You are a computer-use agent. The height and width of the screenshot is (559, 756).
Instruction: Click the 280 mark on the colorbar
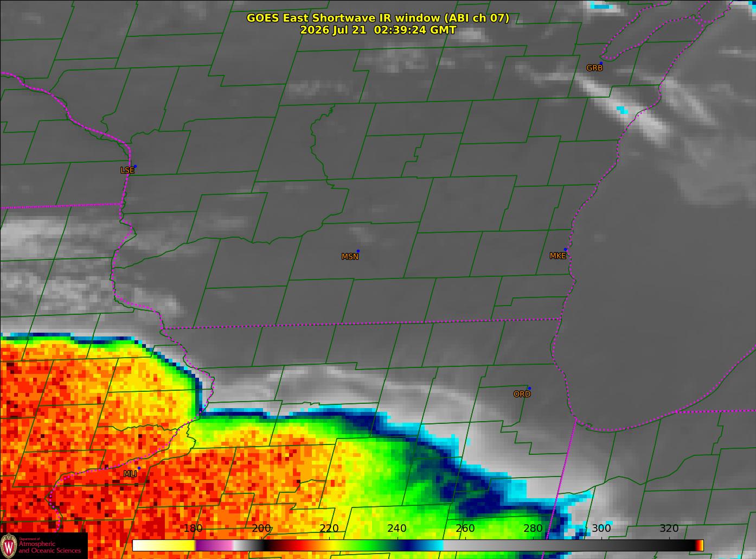point(533,528)
